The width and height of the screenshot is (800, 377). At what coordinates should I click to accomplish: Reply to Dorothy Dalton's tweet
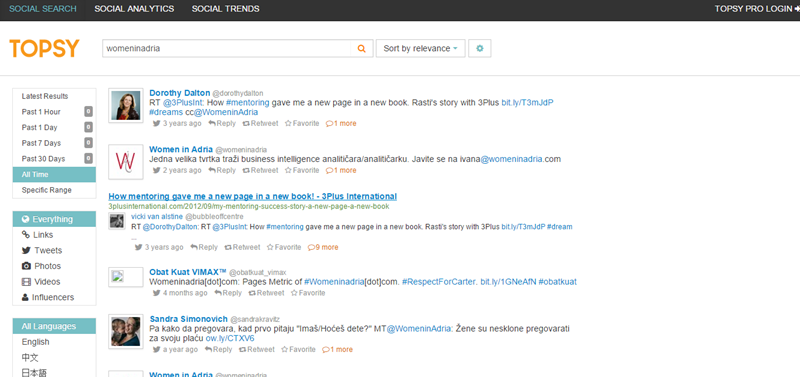pyautogui.click(x=222, y=123)
